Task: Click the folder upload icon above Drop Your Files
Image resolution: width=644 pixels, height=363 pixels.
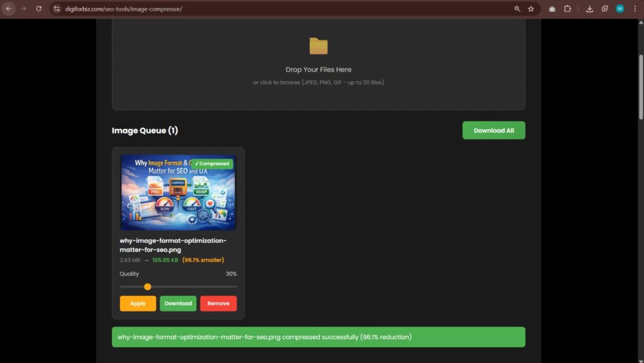Action: click(318, 45)
